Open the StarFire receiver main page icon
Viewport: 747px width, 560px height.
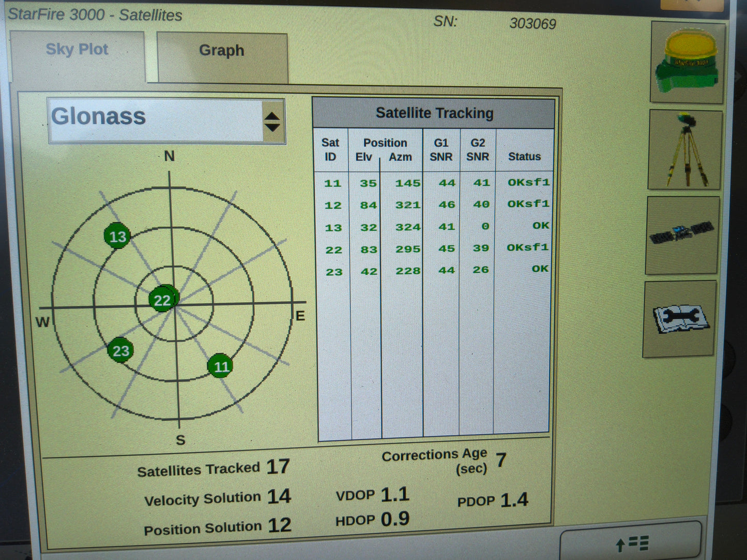pos(688,62)
